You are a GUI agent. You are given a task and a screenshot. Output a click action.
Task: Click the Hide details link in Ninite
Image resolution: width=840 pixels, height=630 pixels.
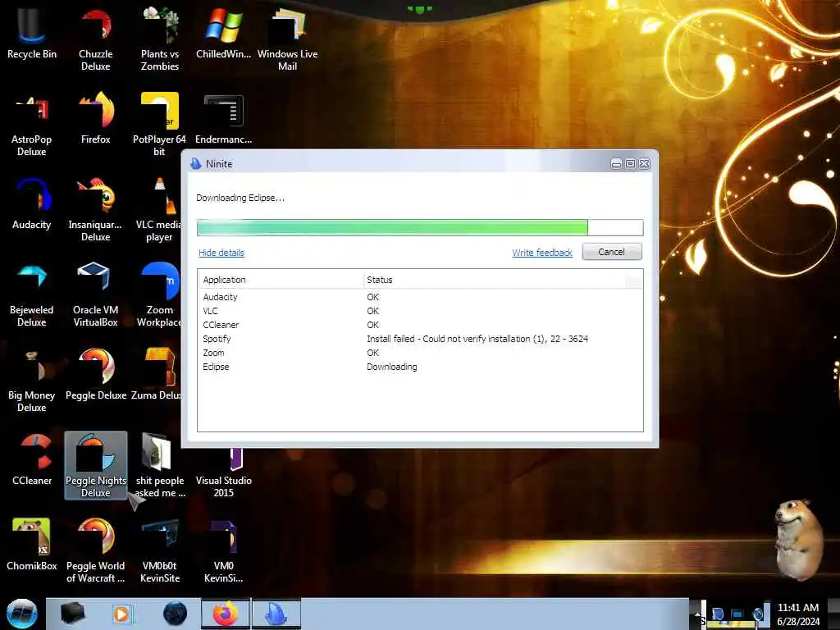tap(221, 253)
